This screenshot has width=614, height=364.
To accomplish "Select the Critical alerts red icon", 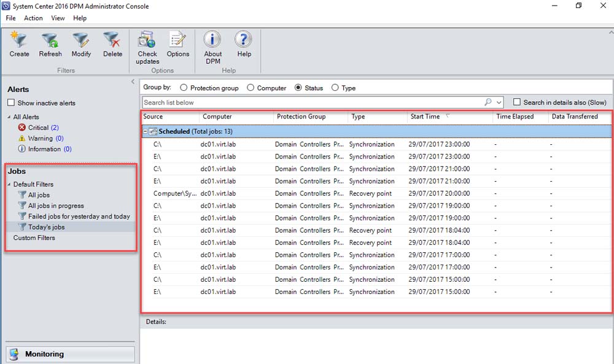I will 22,128.
